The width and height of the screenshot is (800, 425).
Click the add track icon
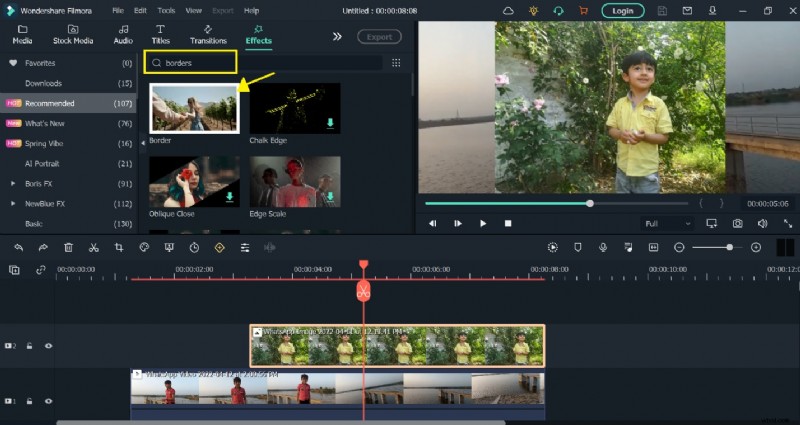14,270
